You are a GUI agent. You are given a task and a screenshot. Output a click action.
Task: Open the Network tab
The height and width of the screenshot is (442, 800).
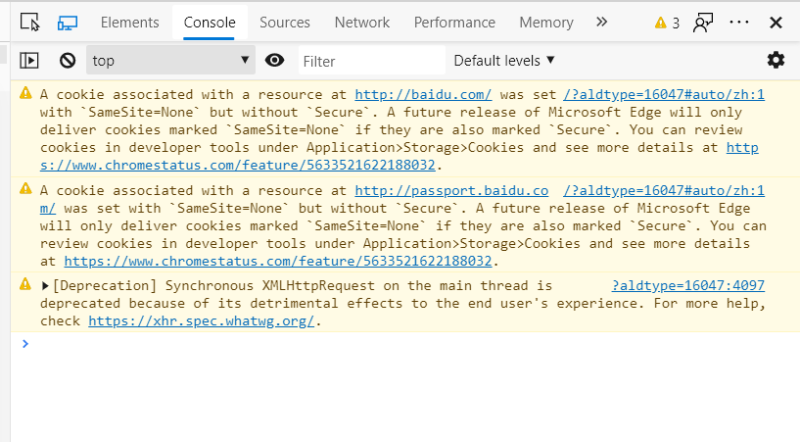[x=362, y=22]
